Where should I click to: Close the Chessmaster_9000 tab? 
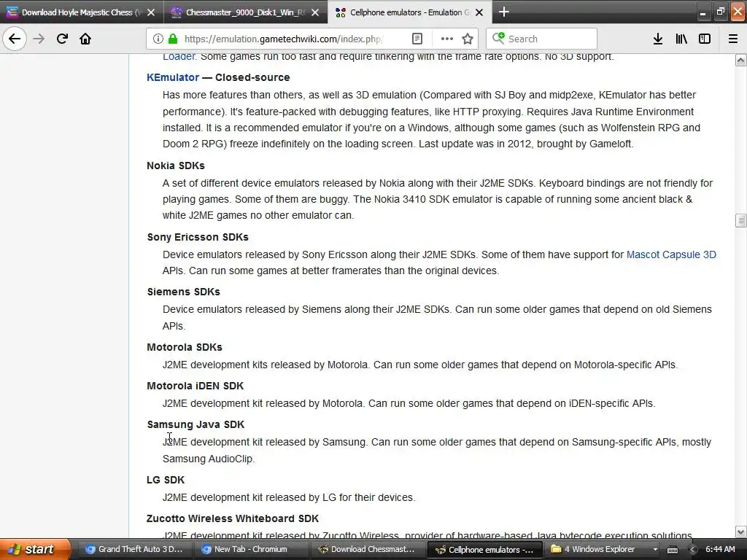[x=315, y=12]
